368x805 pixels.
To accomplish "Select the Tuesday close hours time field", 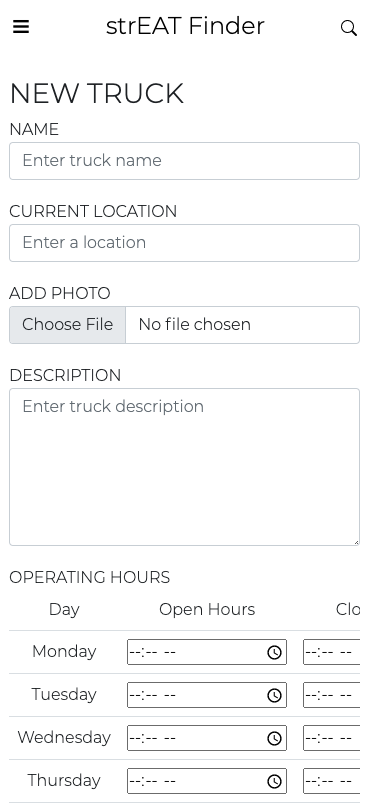I will [332, 695].
